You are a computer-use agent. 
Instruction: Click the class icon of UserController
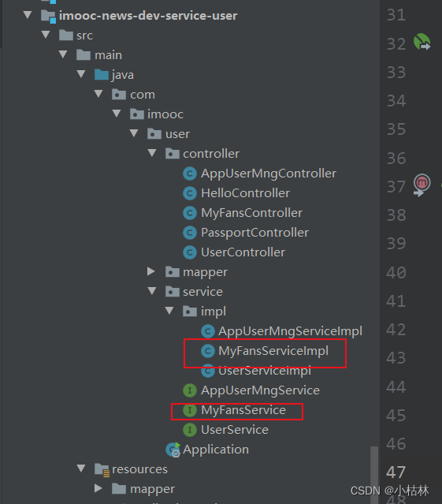tap(190, 252)
